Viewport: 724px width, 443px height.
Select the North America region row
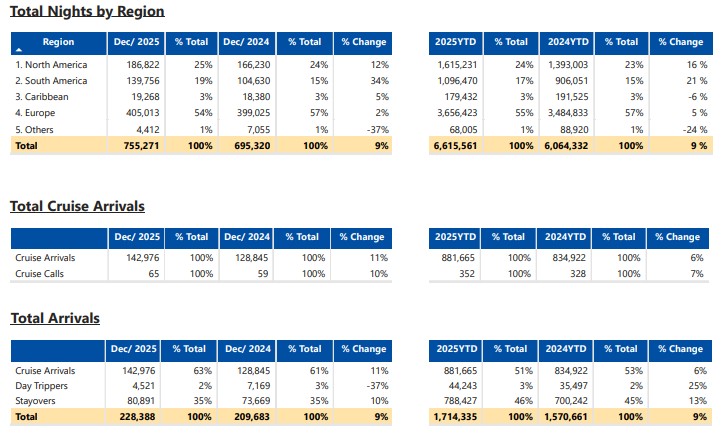[51, 64]
